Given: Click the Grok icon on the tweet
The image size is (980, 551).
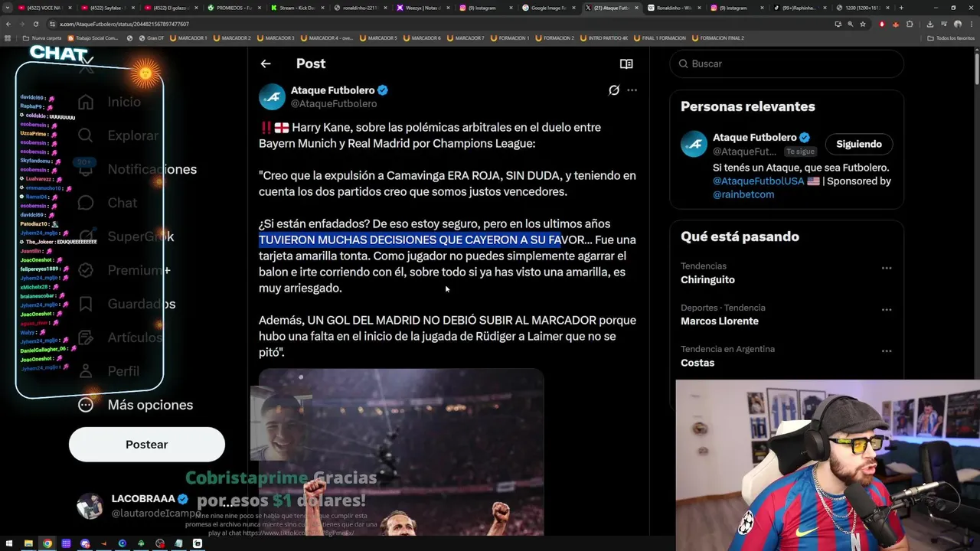Looking at the screenshot, I should (614, 90).
